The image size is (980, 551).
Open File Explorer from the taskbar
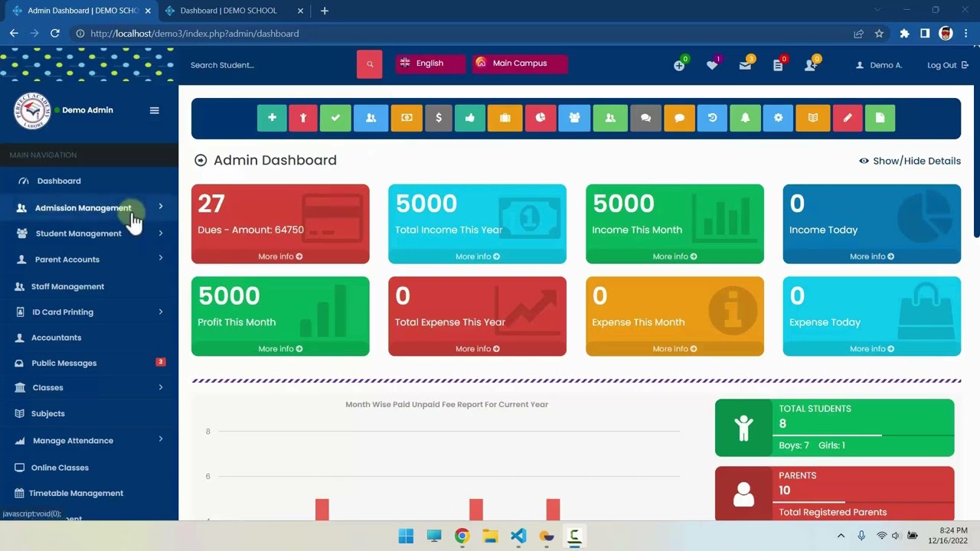[490, 536]
